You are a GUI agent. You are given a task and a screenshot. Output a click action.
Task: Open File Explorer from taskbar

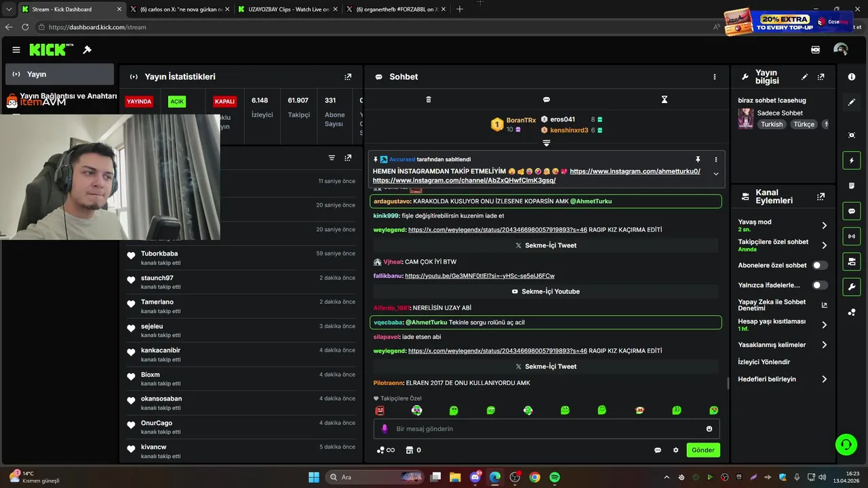coord(455,477)
